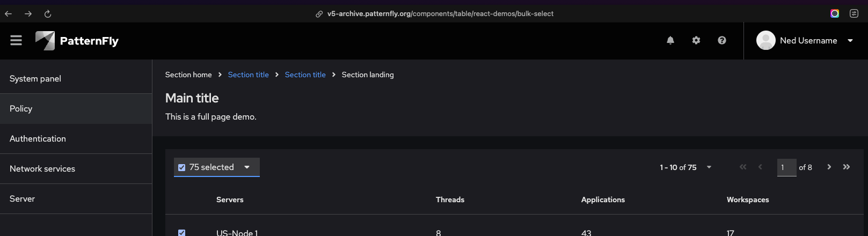The height and width of the screenshot is (236, 868).
Task: Click the first Section title breadcrumb link
Action: (248, 75)
